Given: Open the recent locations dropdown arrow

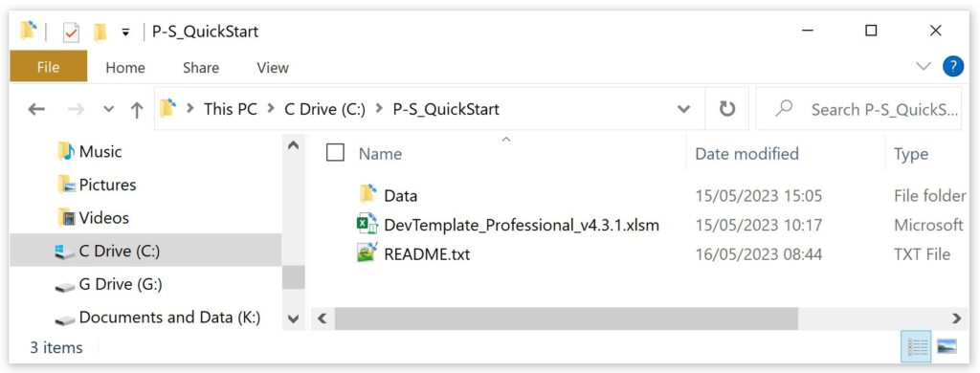Looking at the screenshot, I should (x=109, y=110).
